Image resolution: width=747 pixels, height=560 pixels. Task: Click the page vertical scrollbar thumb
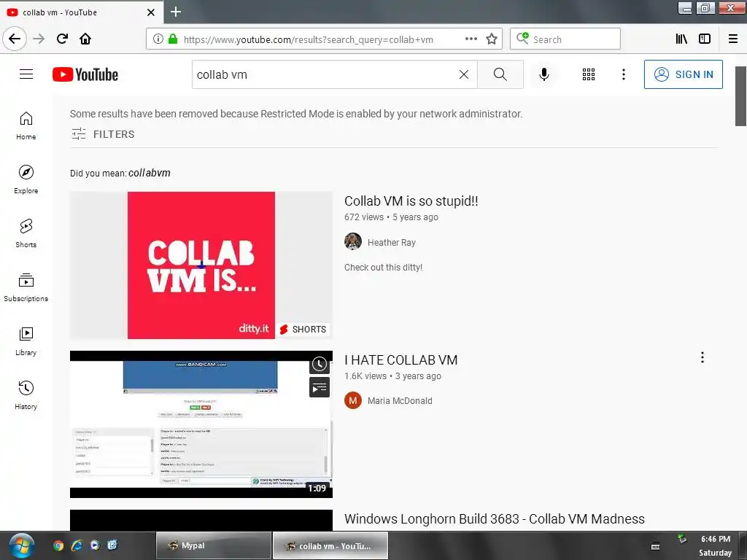[x=740, y=96]
